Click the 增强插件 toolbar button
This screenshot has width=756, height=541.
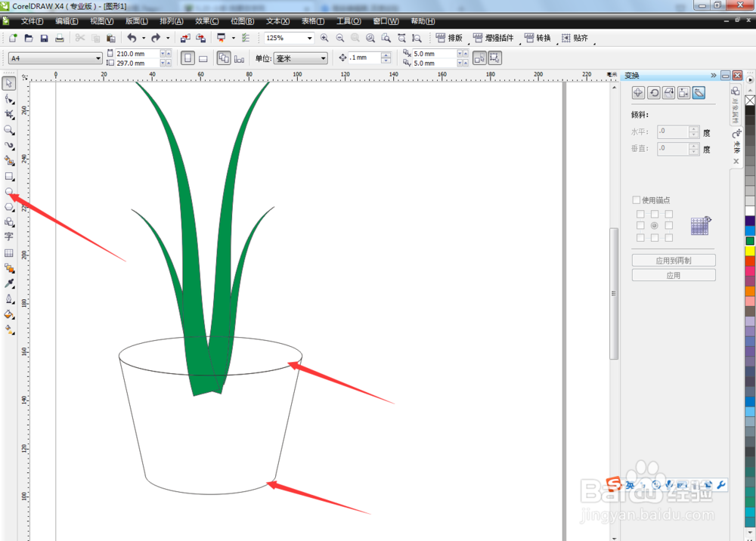pyautogui.click(x=493, y=38)
